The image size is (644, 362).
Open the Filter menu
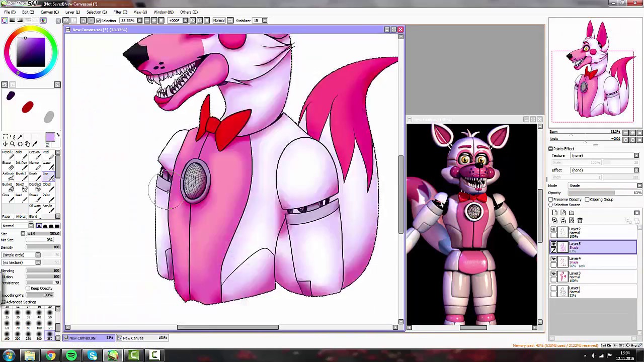click(x=120, y=12)
